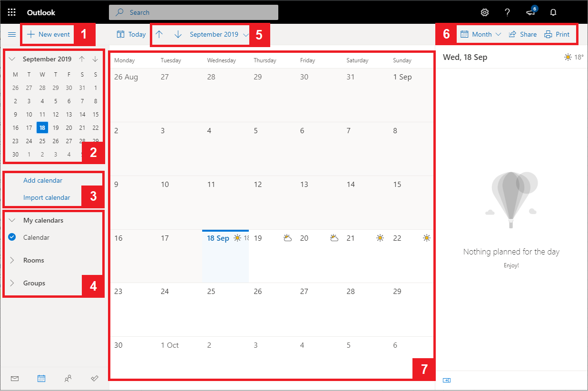Create a New event

point(49,34)
